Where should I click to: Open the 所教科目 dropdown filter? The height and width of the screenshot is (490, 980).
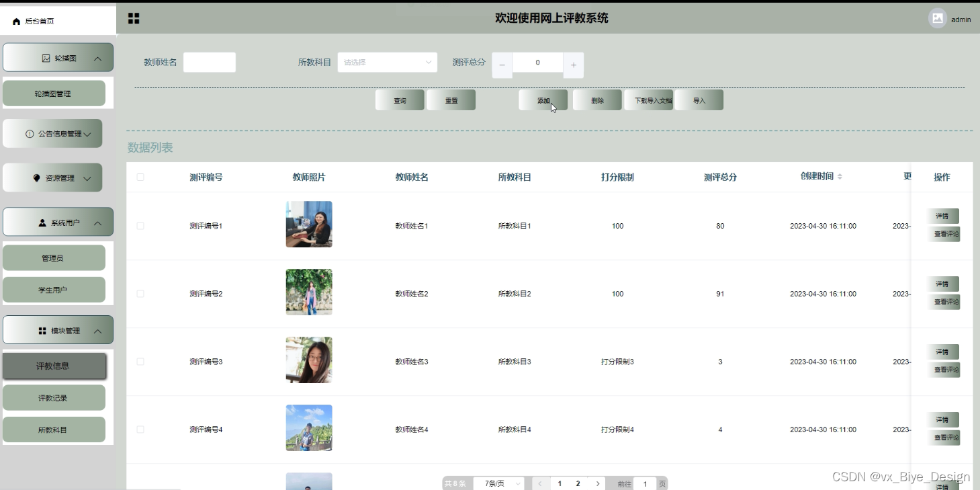tap(388, 63)
